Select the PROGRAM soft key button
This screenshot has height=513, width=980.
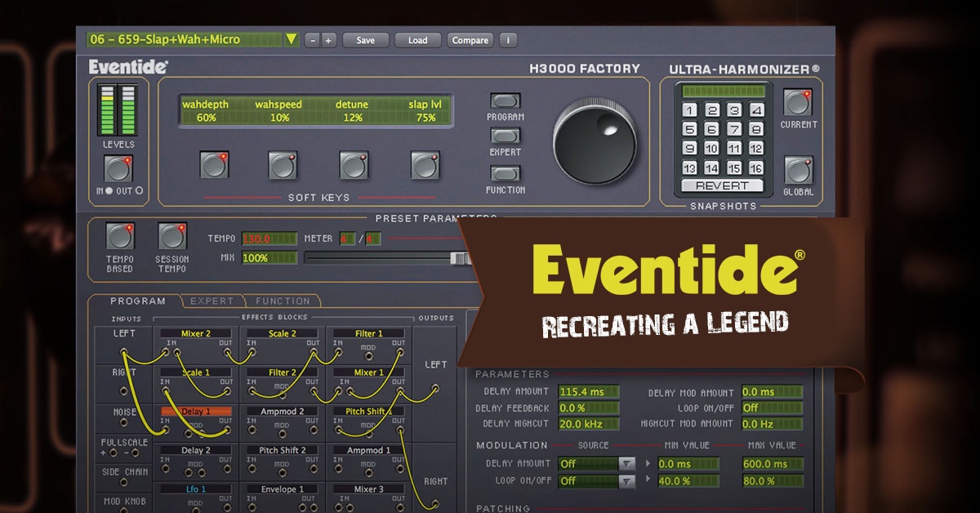point(505,101)
